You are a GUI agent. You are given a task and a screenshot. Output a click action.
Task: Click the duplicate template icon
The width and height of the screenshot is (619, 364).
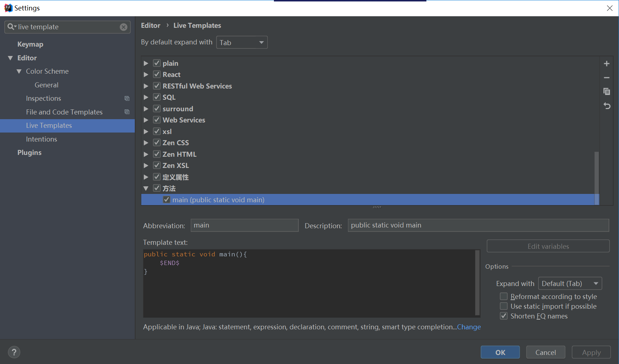606,92
